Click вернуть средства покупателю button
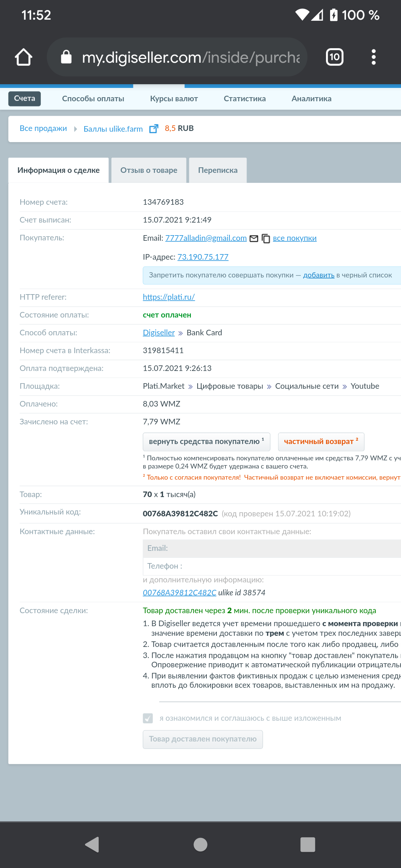Viewport: 401px width, 868px height. coord(206,442)
